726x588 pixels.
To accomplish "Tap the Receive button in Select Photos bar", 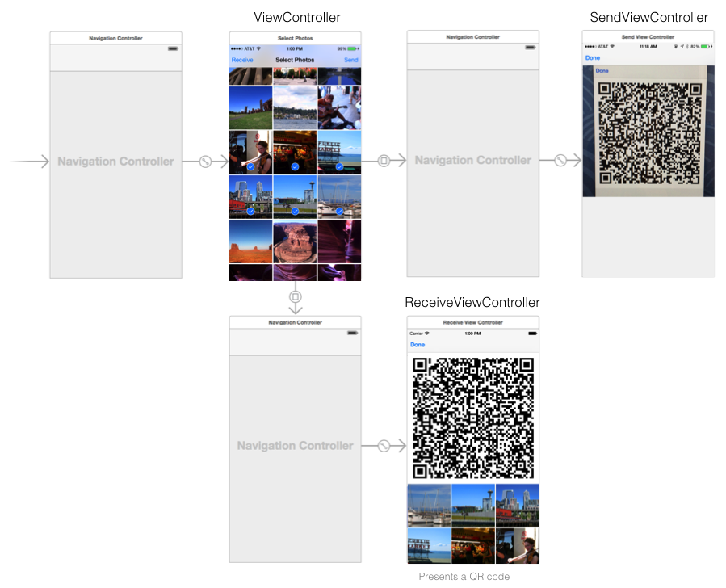I will click(242, 61).
